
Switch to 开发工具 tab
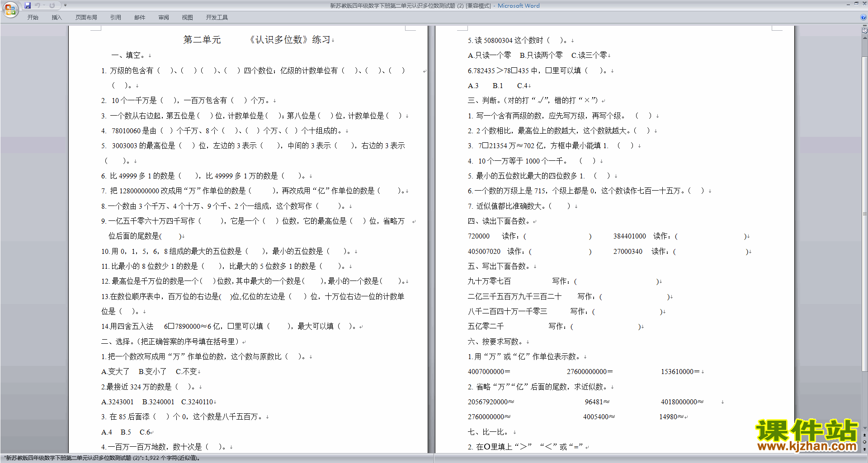pos(217,17)
